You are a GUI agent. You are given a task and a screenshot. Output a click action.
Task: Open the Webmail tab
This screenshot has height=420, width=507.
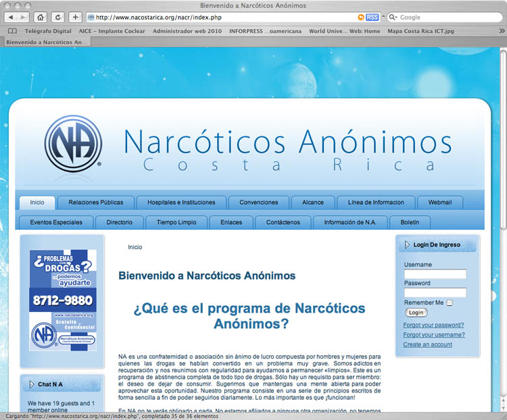pyautogui.click(x=440, y=203)
